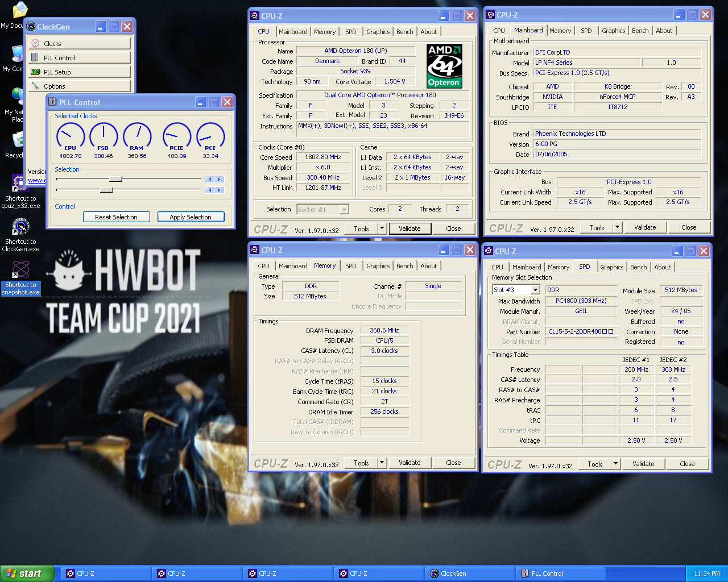Open the Bench tab in top-left CPU-Z

[405, 32]
